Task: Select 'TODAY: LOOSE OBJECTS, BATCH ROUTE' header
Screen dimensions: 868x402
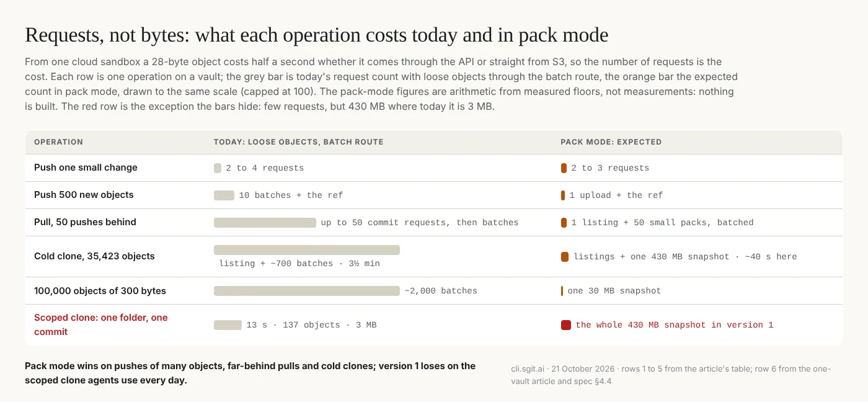Action: pyautogui.click(x=298, y=142)
